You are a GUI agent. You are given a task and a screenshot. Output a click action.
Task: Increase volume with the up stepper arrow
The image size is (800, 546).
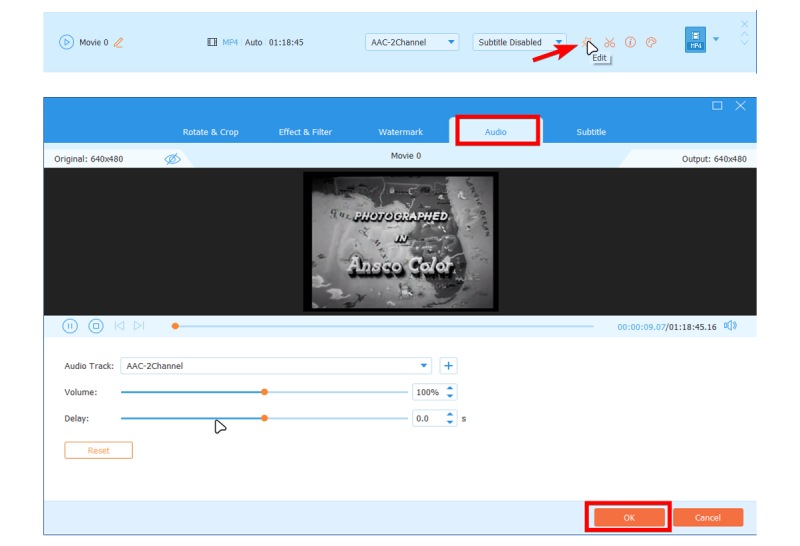tap(450, 388)
